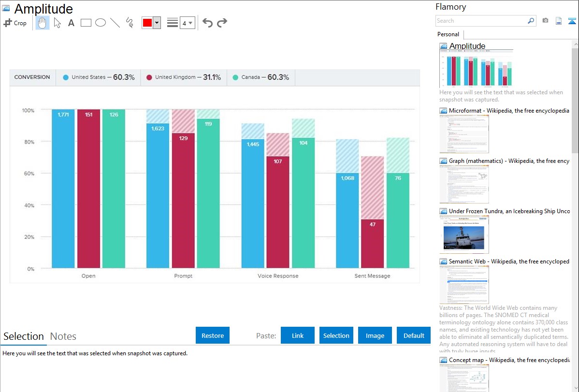Screen dimensions: 579x392
Task: Select the straight line tool
Action: pyautogui.click(x=115, y=23)
